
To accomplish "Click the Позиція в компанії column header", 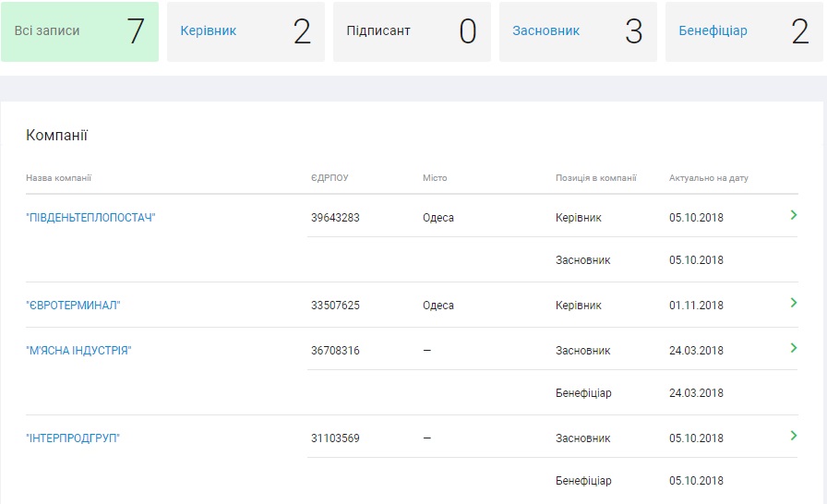I will [595, 178].
